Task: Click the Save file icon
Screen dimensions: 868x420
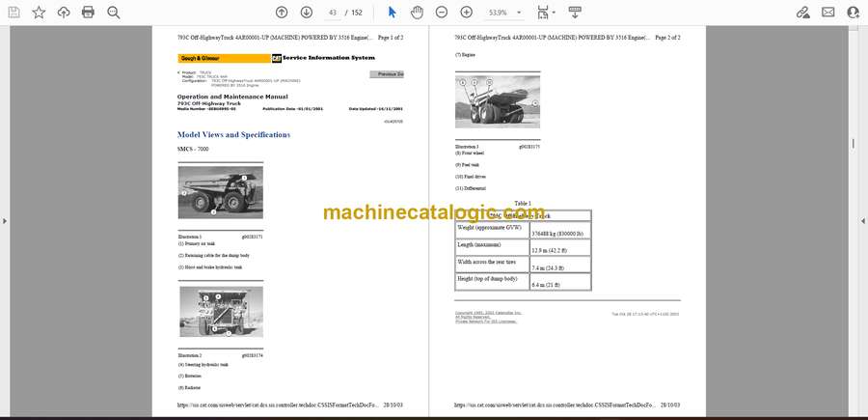Action: [x=14, y=13]
